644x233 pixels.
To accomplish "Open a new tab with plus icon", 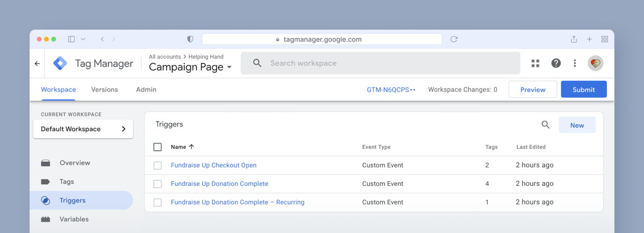I will point(589,39).
